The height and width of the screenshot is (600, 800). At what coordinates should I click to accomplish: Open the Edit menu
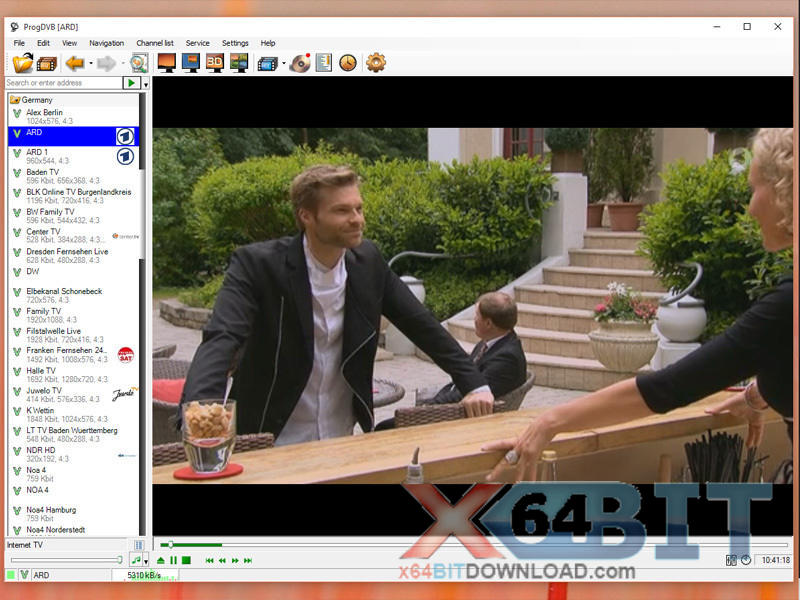43,43
